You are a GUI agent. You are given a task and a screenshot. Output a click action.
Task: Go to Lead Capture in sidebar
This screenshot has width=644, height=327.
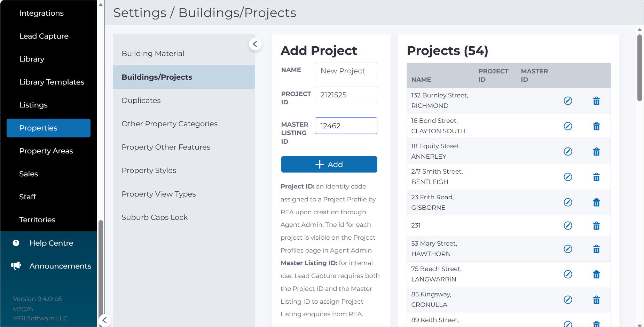(44, 36)
